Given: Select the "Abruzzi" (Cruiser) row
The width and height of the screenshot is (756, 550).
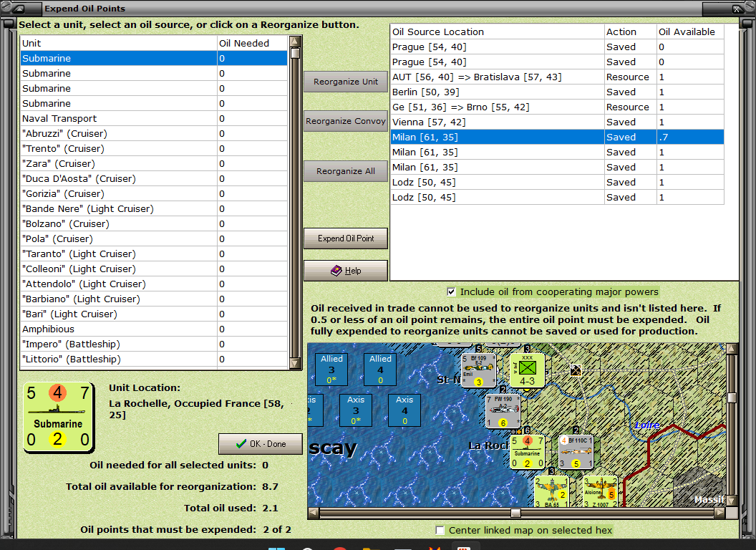Looking at the screenshot, I should coord(154,134).
